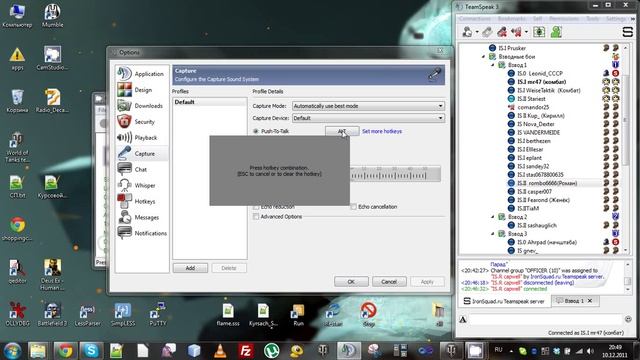Open Connections menu in TeamSpeak
Viewport: 640px width, 360px height.
[475, 19]
